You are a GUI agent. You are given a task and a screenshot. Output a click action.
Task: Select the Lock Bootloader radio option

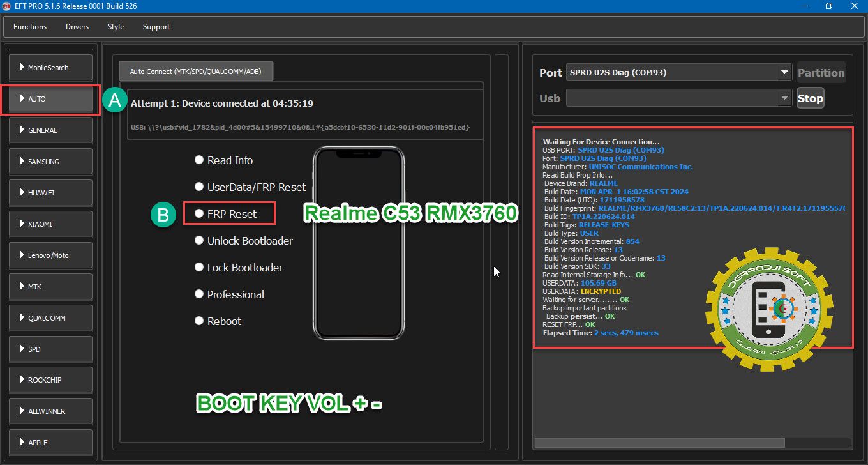[x=239, y=268]
